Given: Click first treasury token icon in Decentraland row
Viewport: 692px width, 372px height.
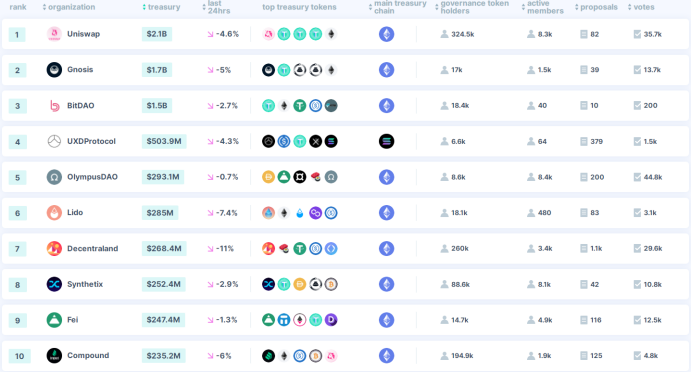Looking at the screenshot, I should (x=268, y=248).
